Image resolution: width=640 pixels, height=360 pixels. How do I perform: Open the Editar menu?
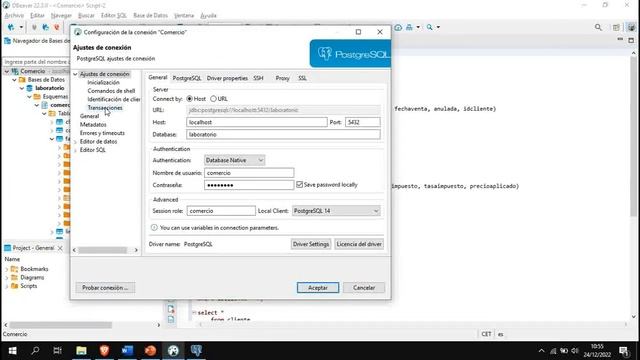[x=37, y=16]
